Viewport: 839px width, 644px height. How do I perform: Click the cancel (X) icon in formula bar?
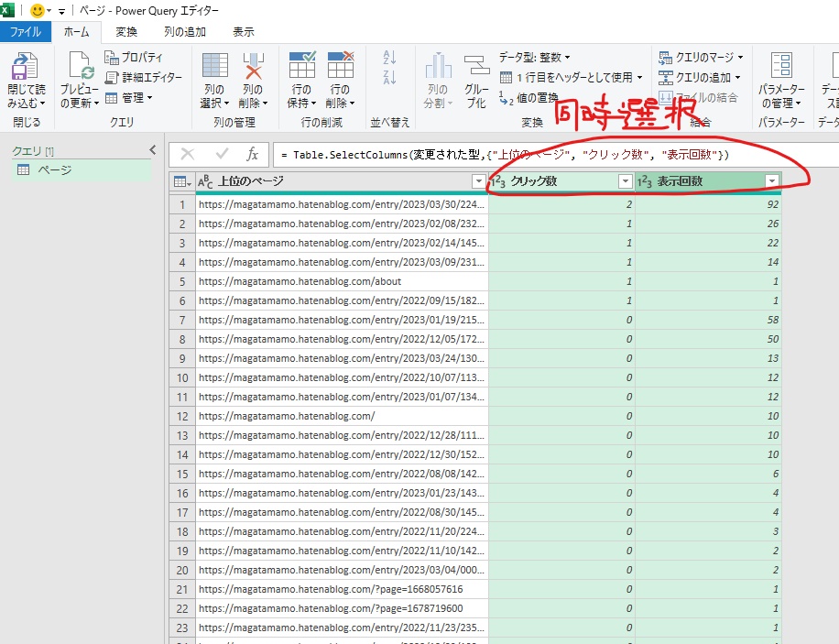tap(187, 154)
